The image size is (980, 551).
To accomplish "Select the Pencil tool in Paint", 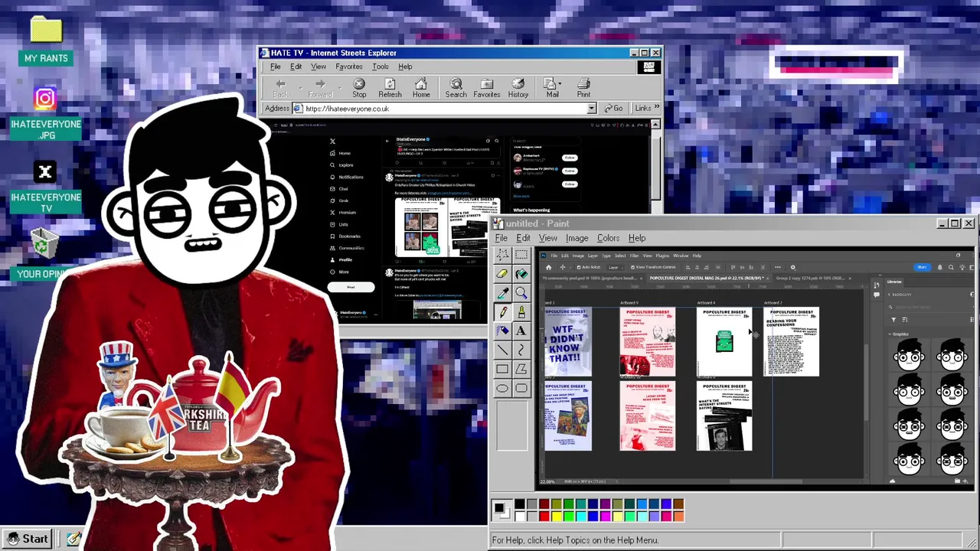I will tap(502, 312).
